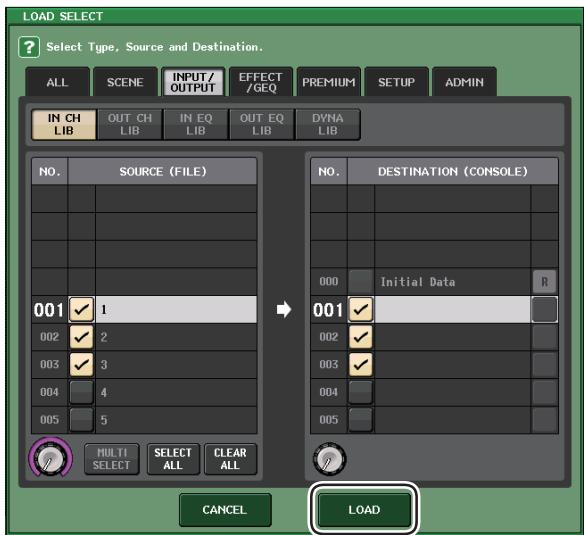The width and height of the screenshot is (584, 535).
Task: Select source file name '4' row
Action: click(176, 392)
